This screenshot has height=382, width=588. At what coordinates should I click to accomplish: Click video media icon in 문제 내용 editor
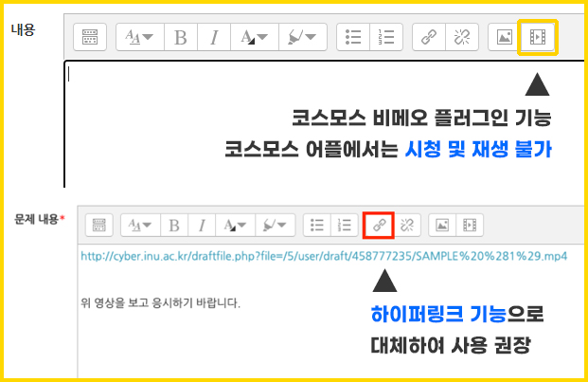[x=470, y=226]
